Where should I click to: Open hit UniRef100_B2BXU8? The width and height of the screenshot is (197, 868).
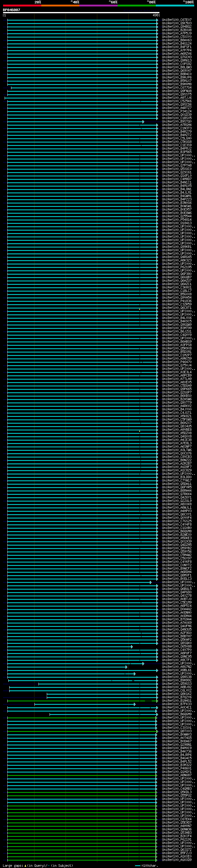click(x=176, y=30)
